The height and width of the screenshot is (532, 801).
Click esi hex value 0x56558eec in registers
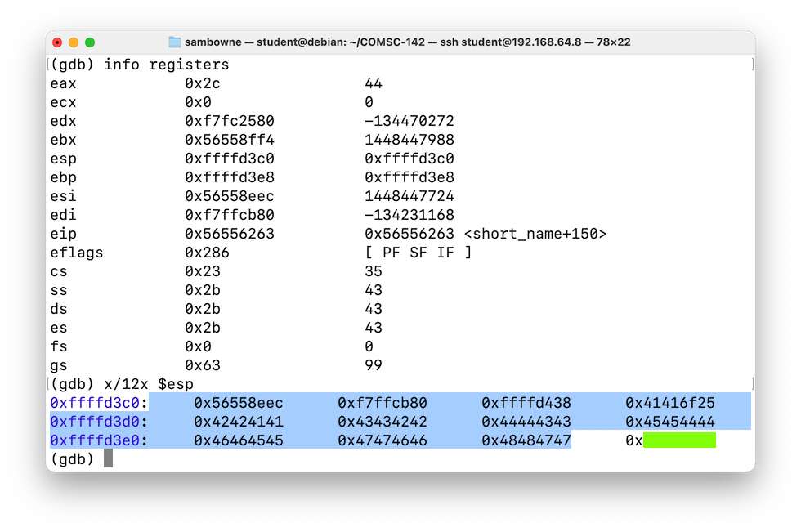[230, 196]
